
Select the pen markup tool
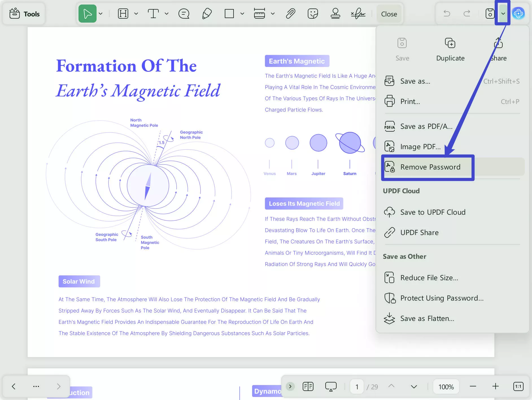206,13
